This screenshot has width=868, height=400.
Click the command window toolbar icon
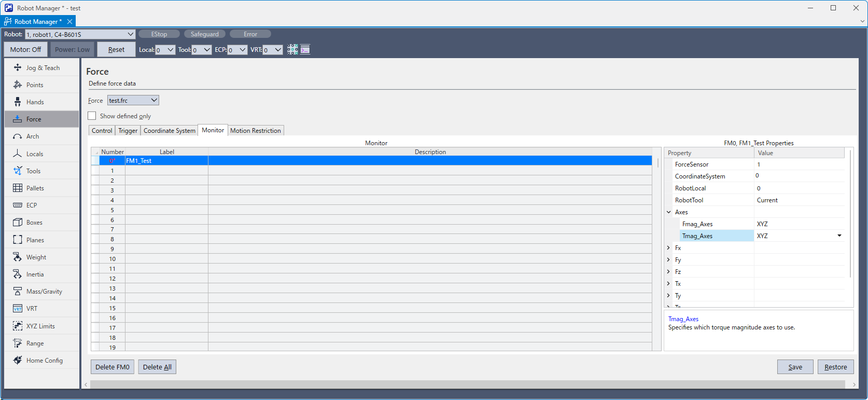pos(305,50)
